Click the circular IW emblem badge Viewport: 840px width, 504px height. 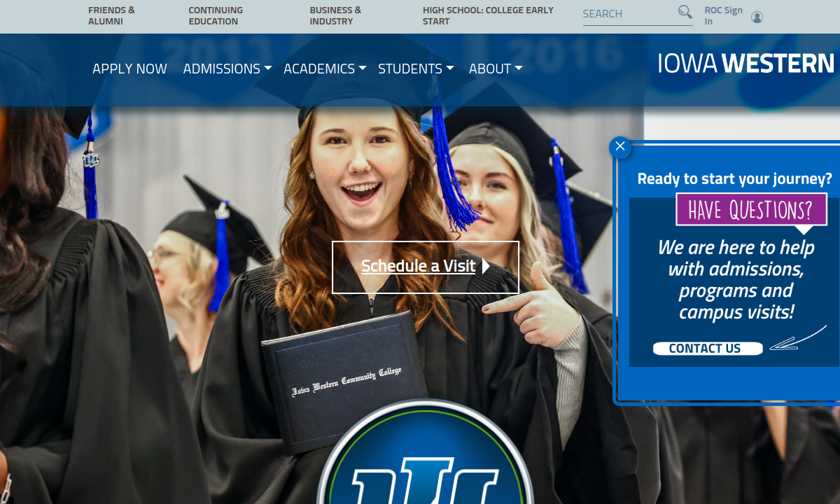[x=425, y=455]
